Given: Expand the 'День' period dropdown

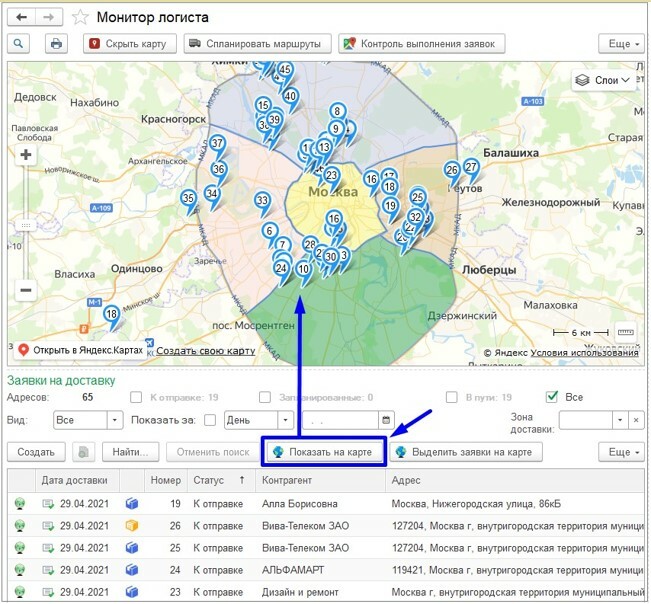Looking at the screenshot, I should (x=285, y=421).
